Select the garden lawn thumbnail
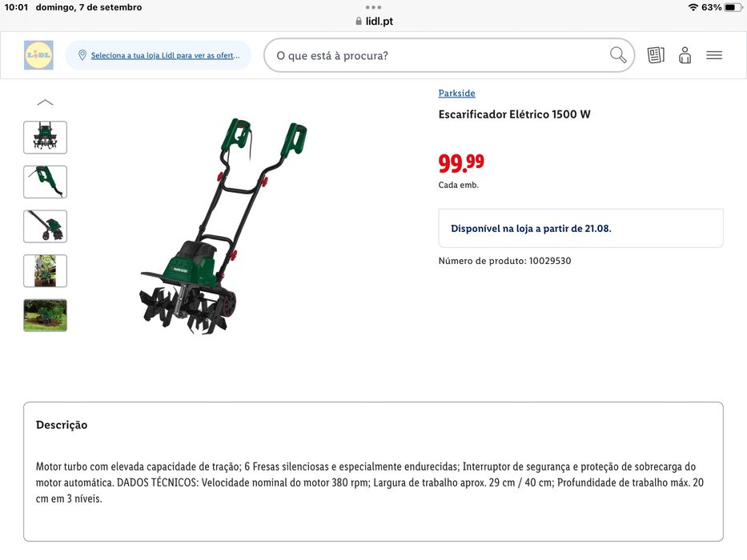747x560 pixels. [x=46, y=315]
